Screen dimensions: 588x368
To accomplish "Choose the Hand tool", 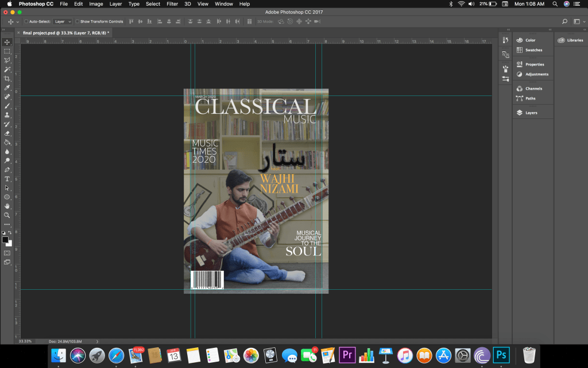I will coord(7,206).
